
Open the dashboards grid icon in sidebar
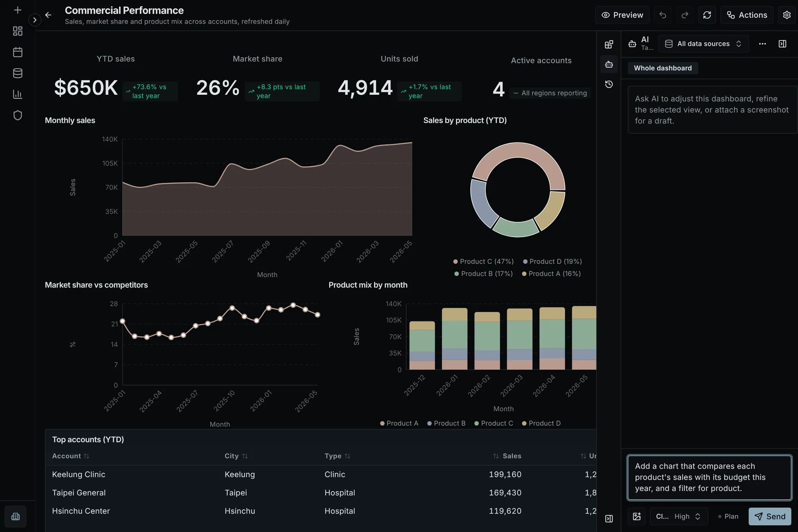point(17,31)
